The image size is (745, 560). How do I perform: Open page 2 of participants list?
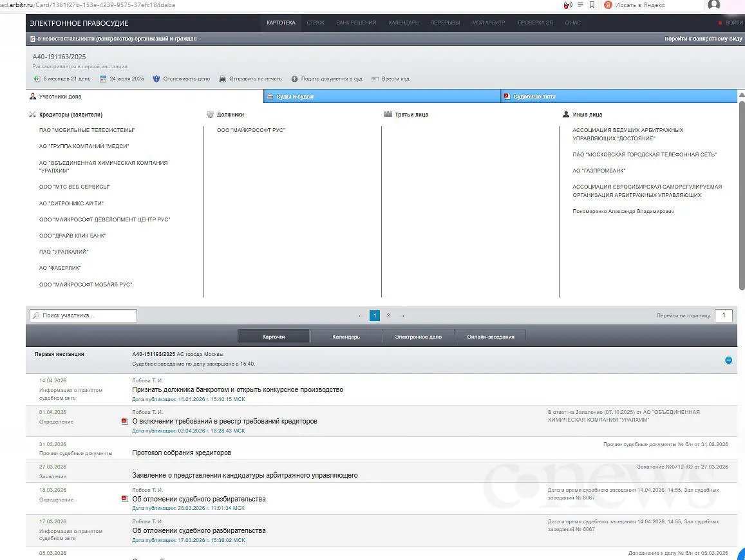388,315
